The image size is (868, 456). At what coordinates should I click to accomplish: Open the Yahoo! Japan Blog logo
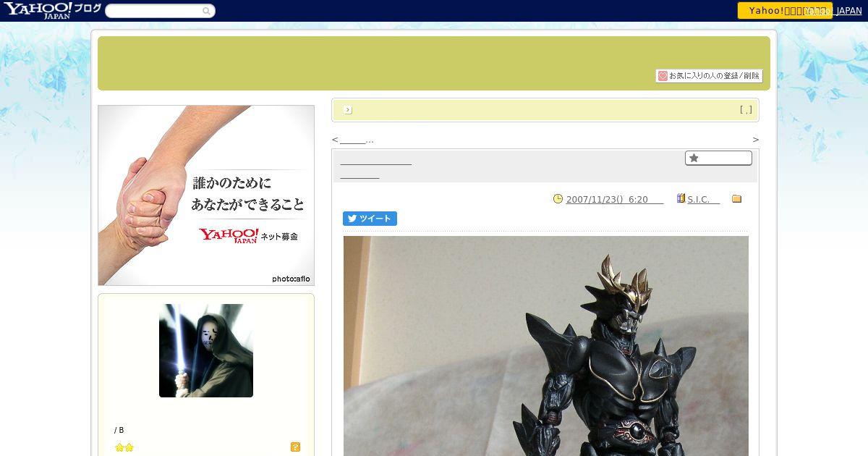tap(52, 10)
